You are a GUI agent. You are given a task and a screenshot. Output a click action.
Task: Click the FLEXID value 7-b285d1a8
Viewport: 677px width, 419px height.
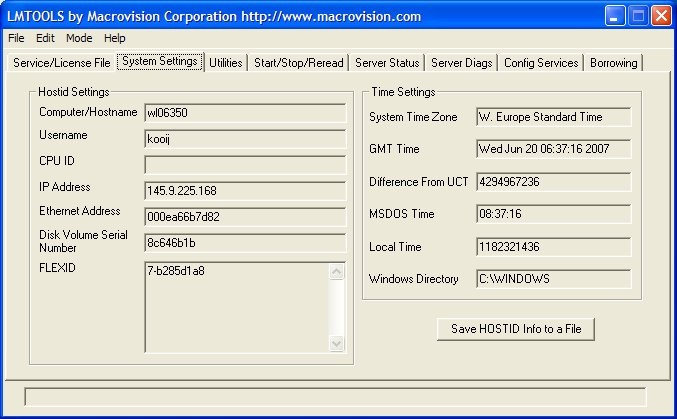176,271
